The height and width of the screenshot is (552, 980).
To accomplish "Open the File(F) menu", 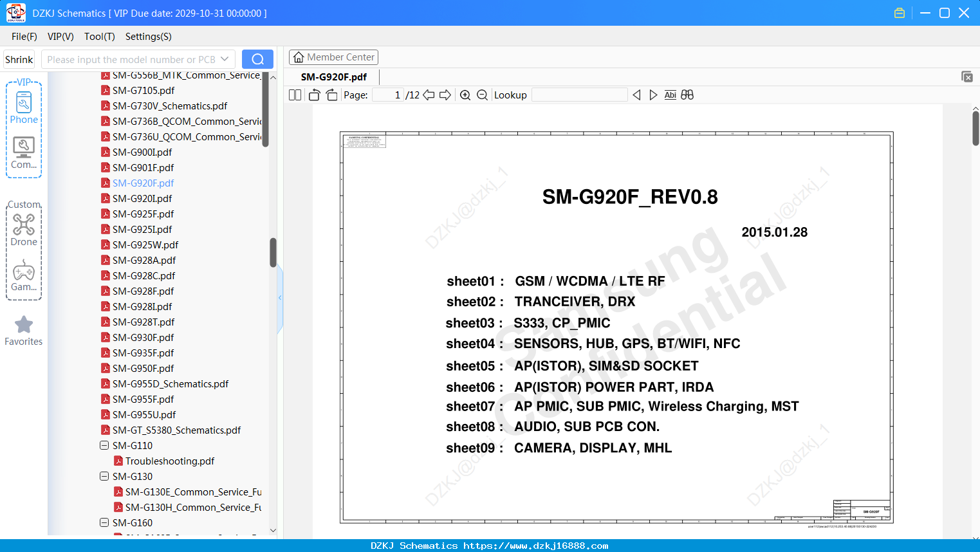I will tap(24, 37).
